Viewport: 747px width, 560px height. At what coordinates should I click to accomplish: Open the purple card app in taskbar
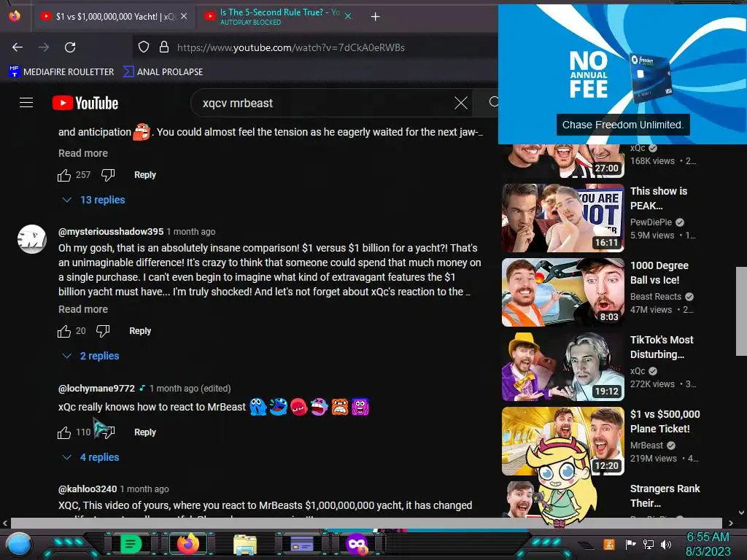302,544
